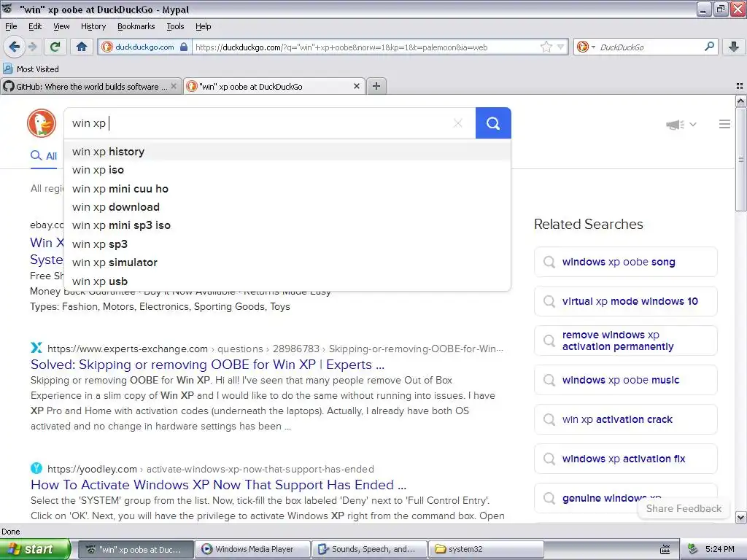Click the browser Forward arrow button
The width and height of the screenshot is (747, 560).
click(32, 47)
